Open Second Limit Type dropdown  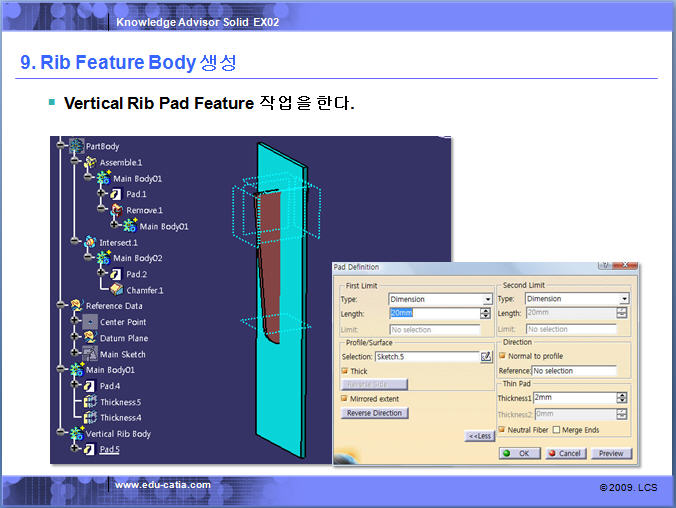(624, 299)
